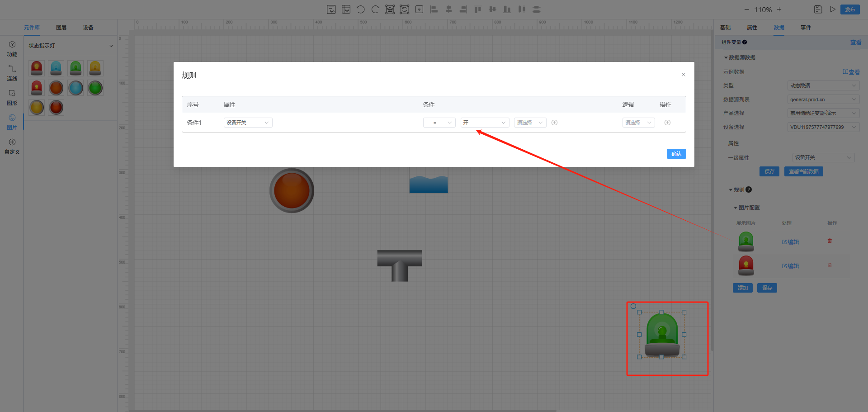868x412 pixels.
Task: Select the 连线 tool in left sidebar
Action: coord(12,72)
